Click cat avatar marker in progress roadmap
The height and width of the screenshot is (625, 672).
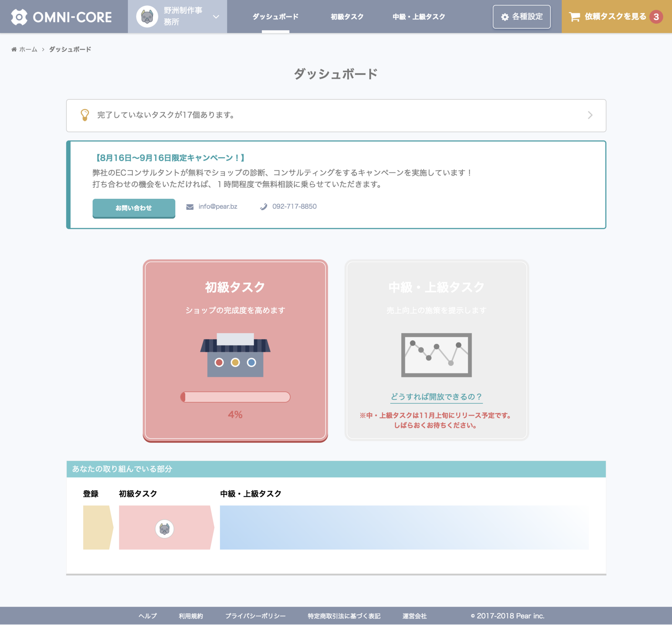click(x=165, y=529)
